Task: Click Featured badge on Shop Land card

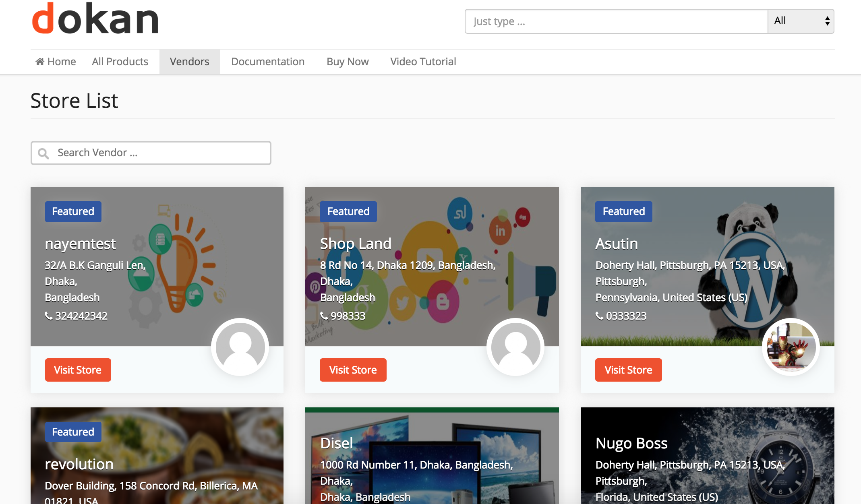Action: pyautogui.click(x=348, y=212)
